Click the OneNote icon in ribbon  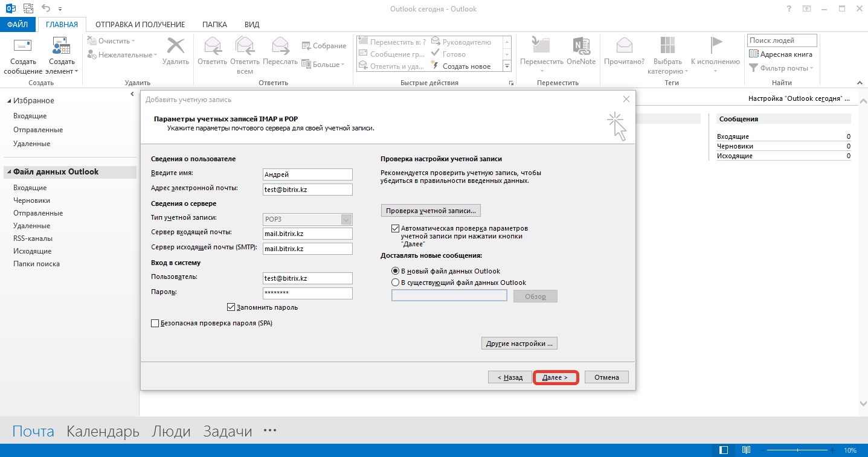[x=581, y=46]
